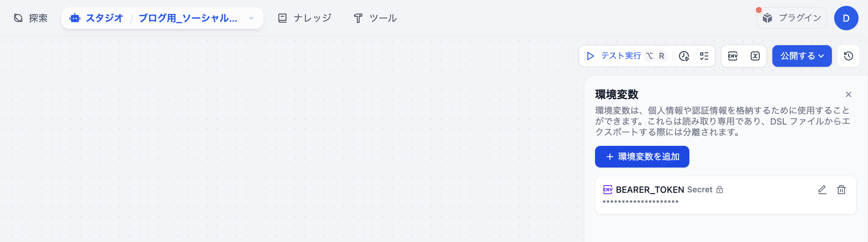Open the conversation variables (x) icon

755,56
